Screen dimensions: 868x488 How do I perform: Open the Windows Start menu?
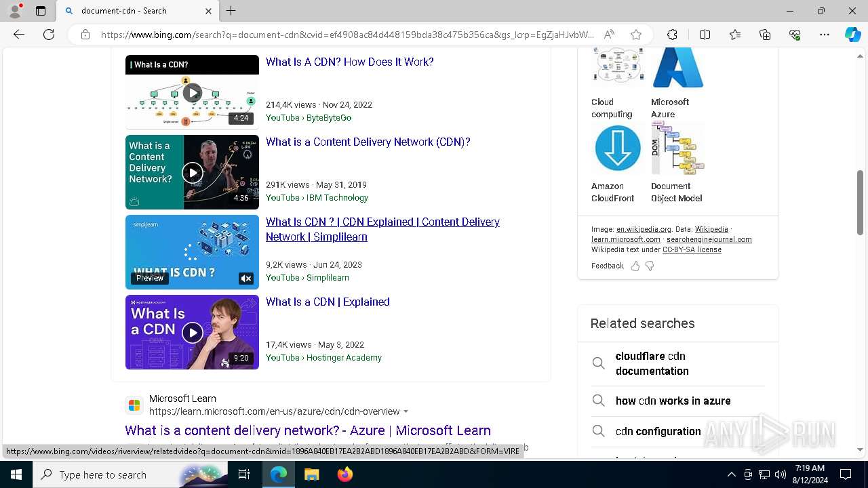[x=16, y=474]
